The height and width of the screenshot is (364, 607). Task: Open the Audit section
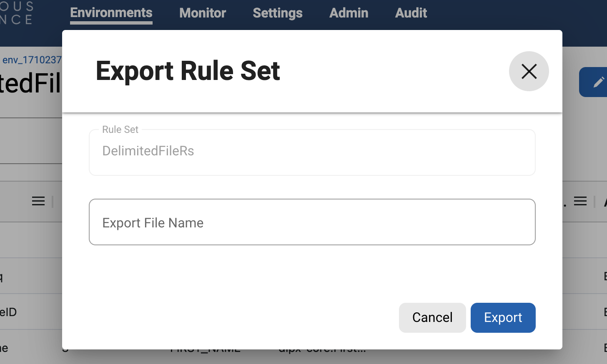pos(411,13)
